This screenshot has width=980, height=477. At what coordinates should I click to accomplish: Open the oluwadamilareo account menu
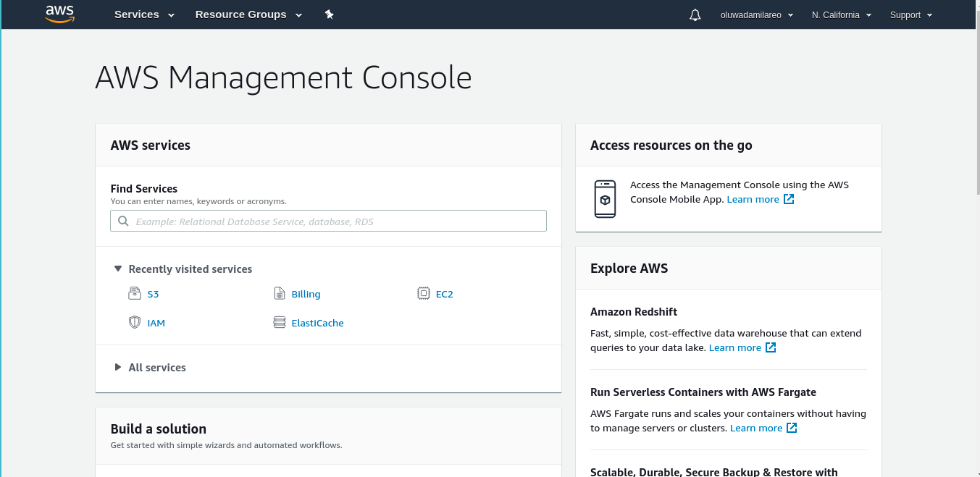tap(757, 14)
